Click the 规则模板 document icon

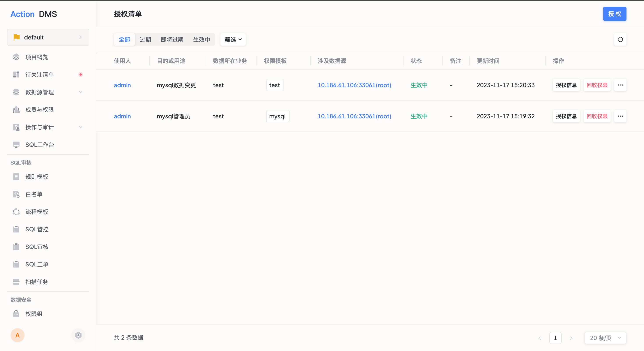[x=16, y=177]
